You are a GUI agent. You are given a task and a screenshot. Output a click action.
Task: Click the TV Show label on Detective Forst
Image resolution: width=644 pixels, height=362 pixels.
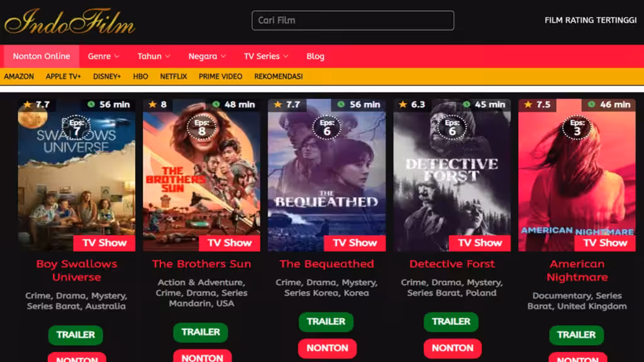[x=480, y=243]
